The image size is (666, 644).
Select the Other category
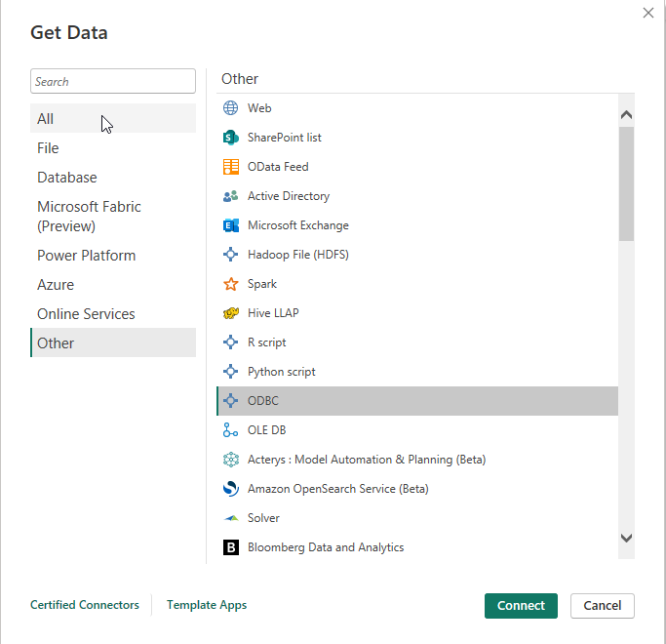(113, 343)
